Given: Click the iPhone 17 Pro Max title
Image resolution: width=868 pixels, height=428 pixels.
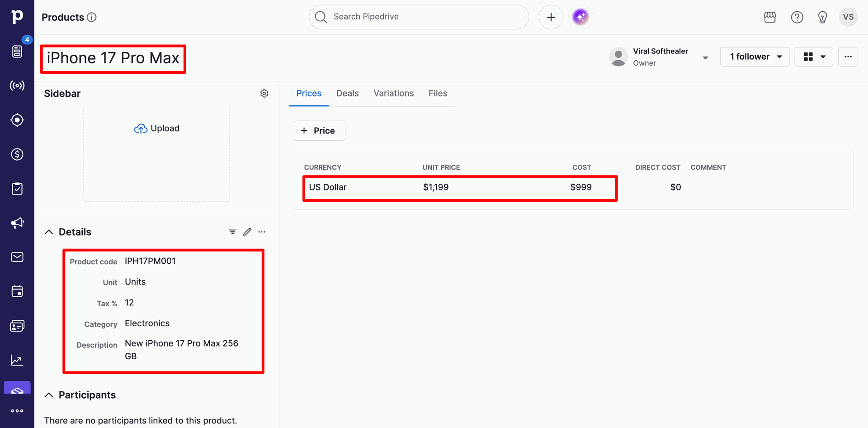Looking at the screenshot, I should [113, 58].
